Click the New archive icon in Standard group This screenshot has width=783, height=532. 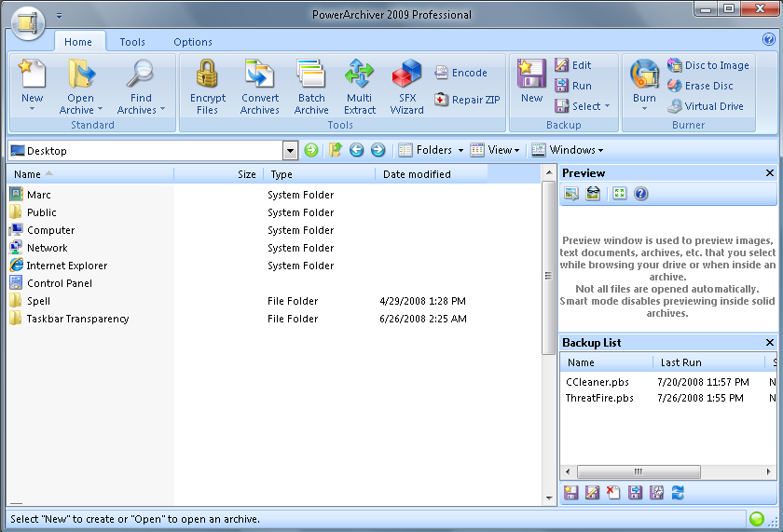[x=32, y=74]
